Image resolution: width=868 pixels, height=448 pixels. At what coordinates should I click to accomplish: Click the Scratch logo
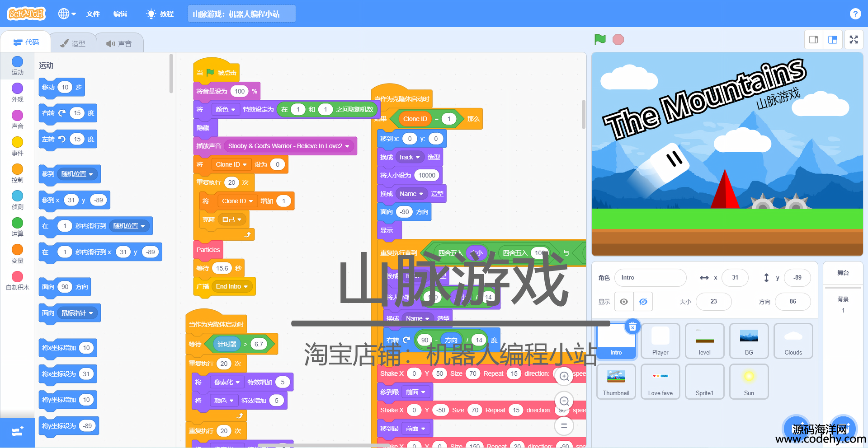tap(26, 14)
